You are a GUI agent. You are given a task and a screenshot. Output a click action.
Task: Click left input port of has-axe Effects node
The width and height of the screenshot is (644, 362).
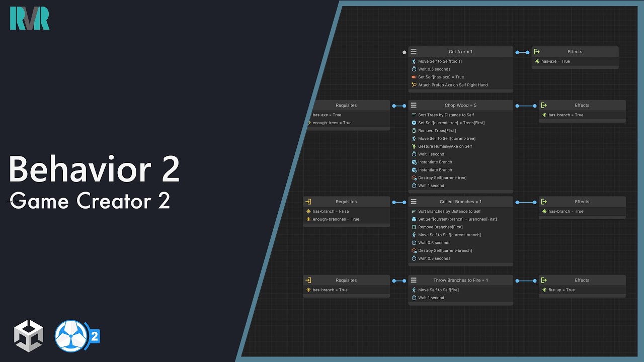(x=527, y=52)
